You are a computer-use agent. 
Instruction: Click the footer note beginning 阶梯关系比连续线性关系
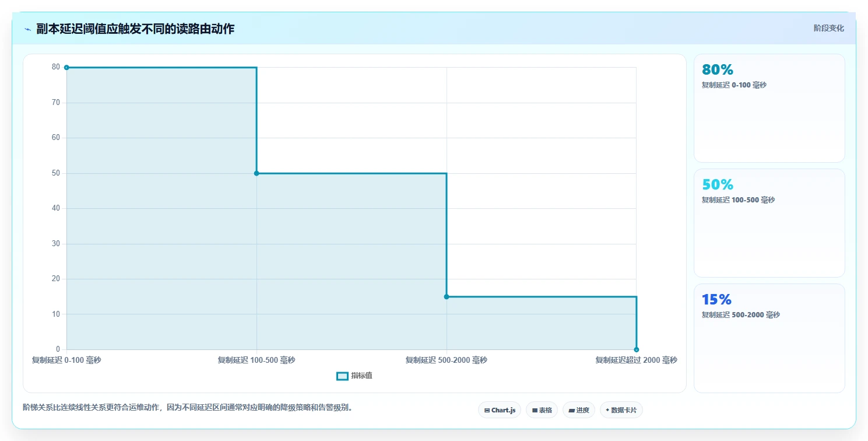click(x=187, y=407)
